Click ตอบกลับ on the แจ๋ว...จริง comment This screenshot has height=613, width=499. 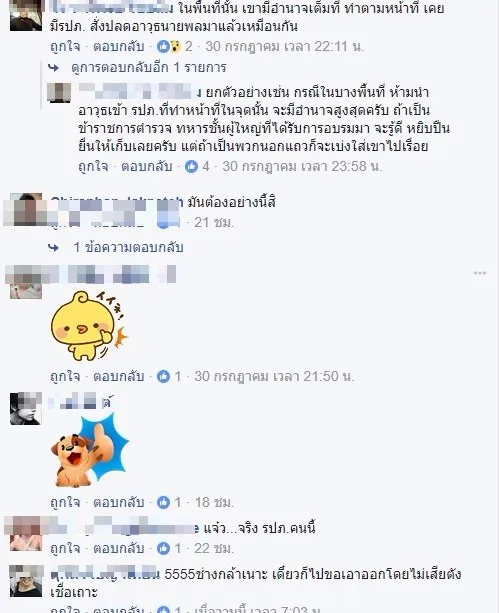pyautogui.click(x=118, y=548)
